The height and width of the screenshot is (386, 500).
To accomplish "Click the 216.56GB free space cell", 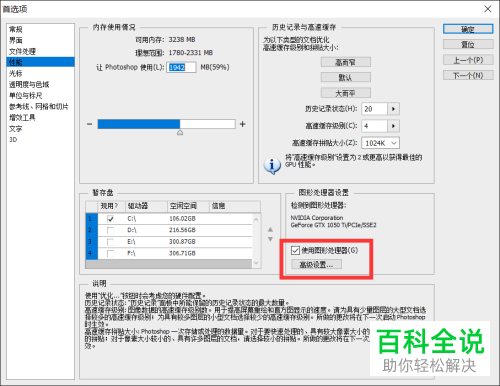I will [x=182, y=230].
